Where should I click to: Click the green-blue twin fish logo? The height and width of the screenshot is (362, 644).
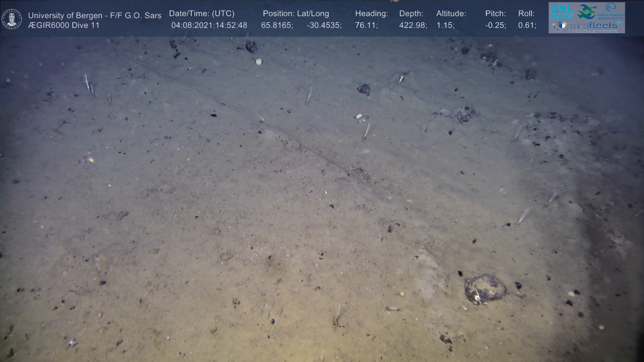point(586,11)
